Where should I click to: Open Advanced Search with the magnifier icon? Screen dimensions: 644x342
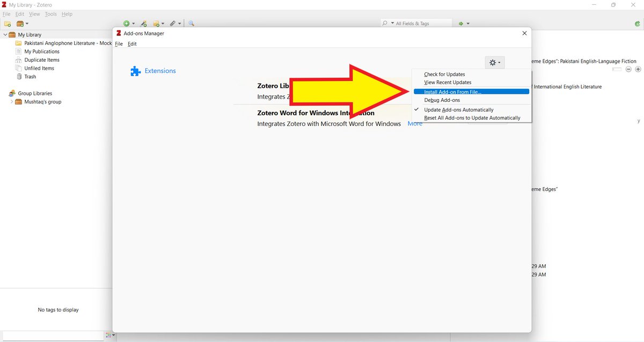coord(191,24)
